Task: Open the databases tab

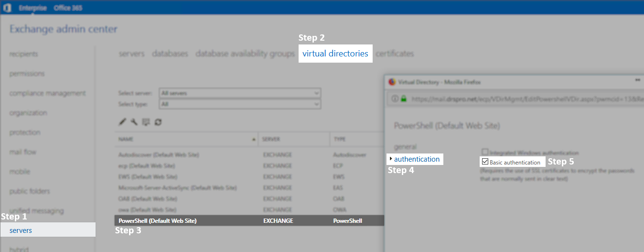Action: click(x=170, y=54)
